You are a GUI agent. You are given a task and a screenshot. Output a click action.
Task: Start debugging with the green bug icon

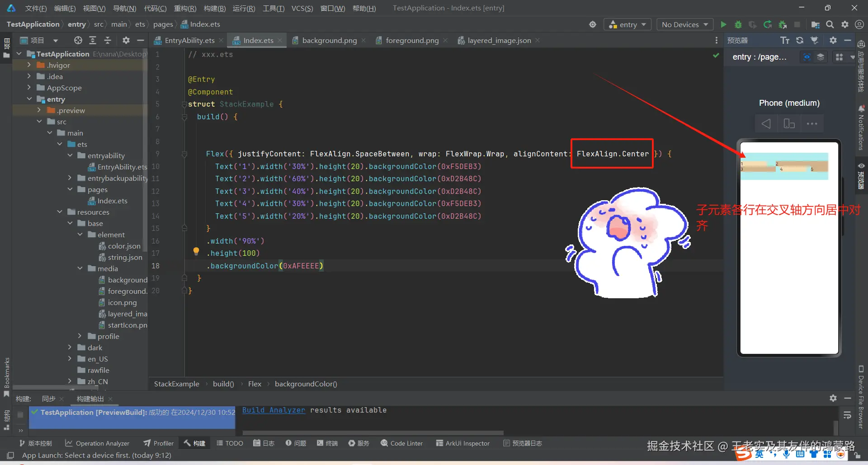pos(738,24)
